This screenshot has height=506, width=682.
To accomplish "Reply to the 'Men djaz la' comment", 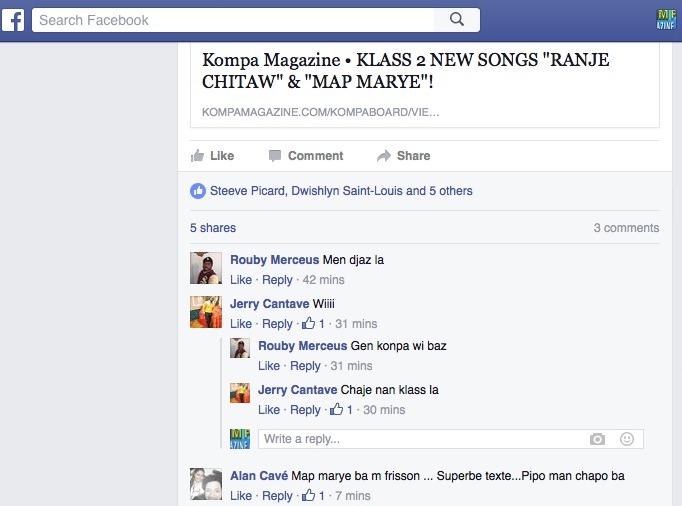I will (277, 280).
